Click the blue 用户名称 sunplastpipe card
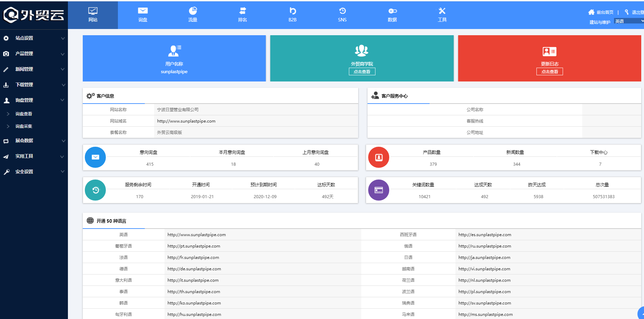The height and width of the screenshot is (319, 644). click(x=174, y=58)
